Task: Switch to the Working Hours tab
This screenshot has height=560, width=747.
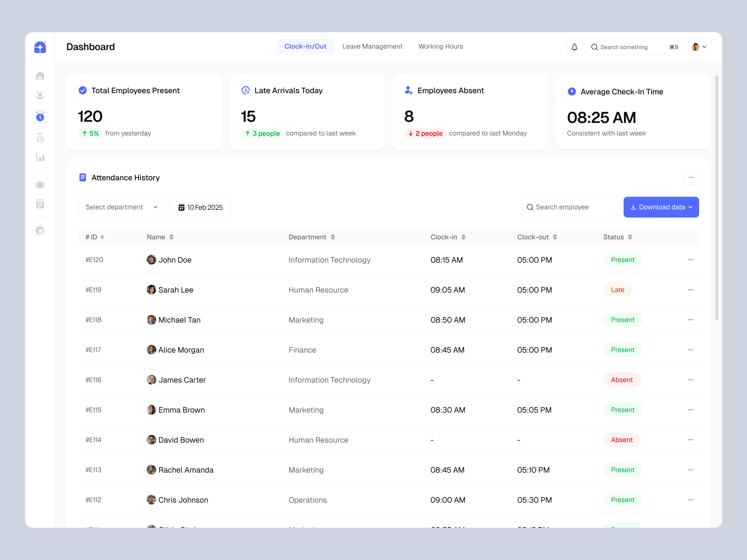Action: [441, 46]
